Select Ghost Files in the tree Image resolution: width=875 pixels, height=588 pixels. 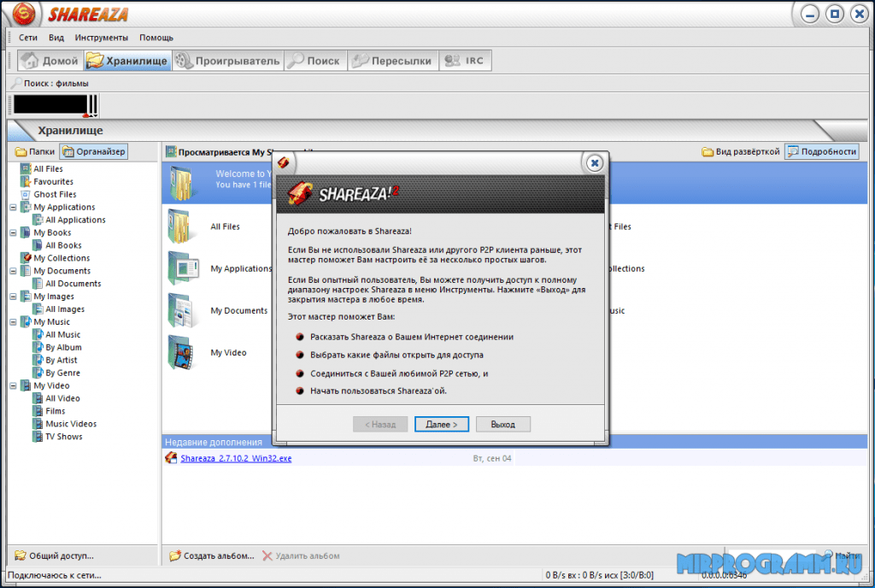[x=49, y=194]
